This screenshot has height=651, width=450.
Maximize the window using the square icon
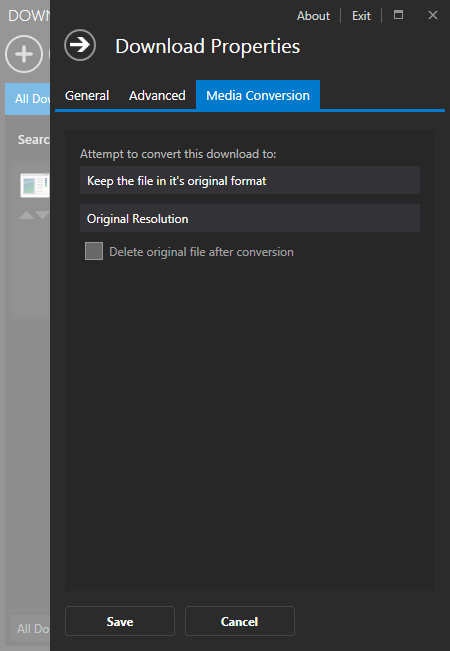[x=399, y=15]
